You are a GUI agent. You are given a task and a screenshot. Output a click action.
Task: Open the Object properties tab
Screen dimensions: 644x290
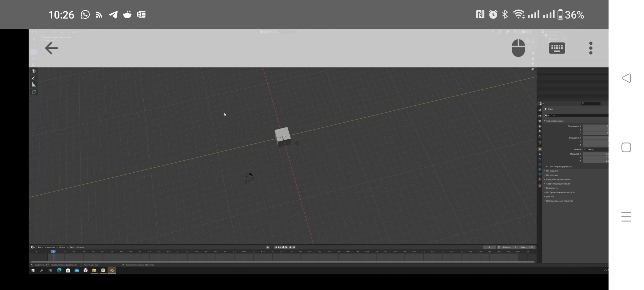540,149
